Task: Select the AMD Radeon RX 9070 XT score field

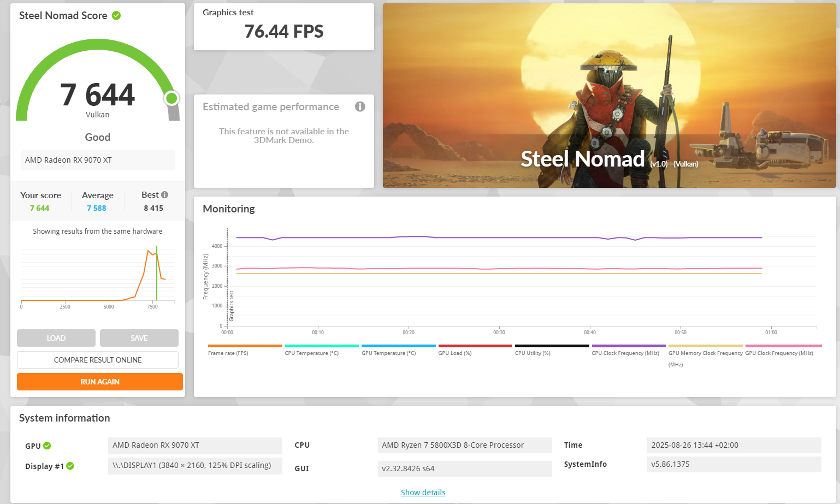Action: click(98, 160)
